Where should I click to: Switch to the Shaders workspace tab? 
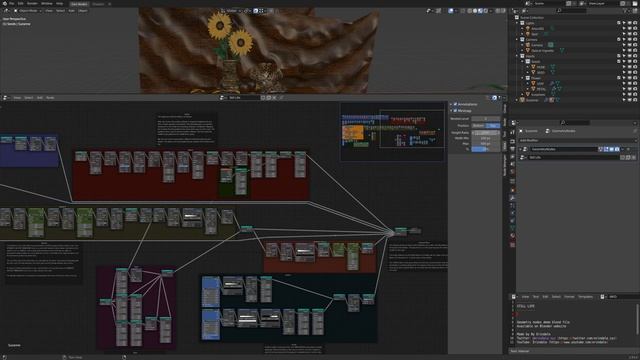[98, 4]
